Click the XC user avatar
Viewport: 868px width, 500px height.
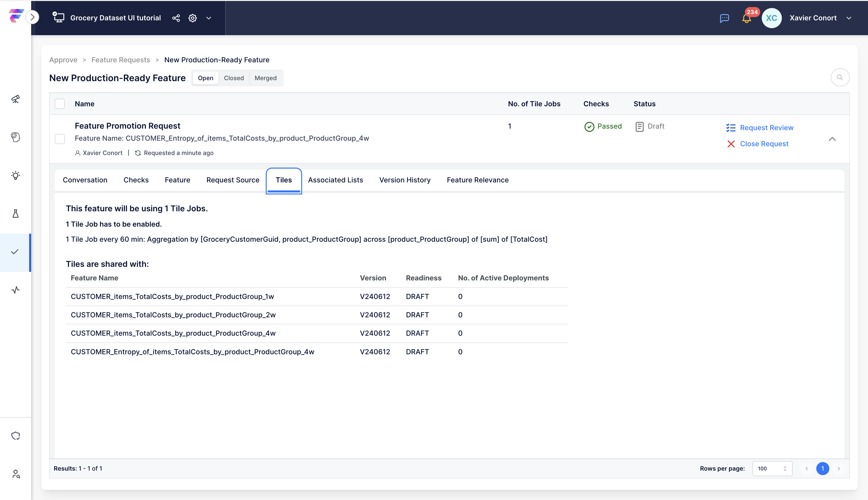point(772,18)
